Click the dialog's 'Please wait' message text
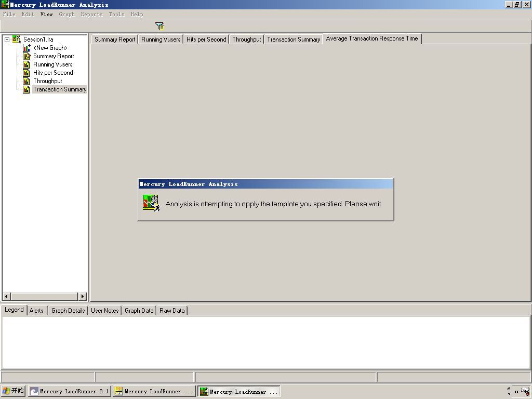 tap(274, 204)
